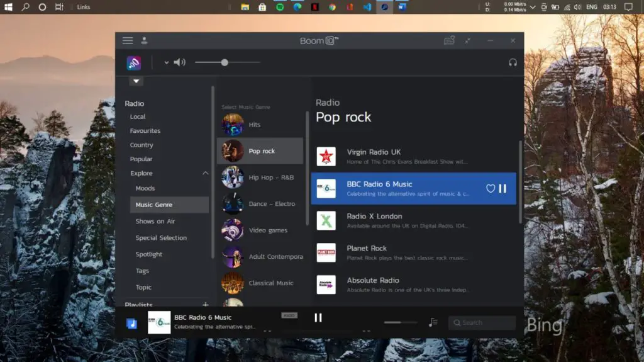Play Radio X London station

pos(413,220)
